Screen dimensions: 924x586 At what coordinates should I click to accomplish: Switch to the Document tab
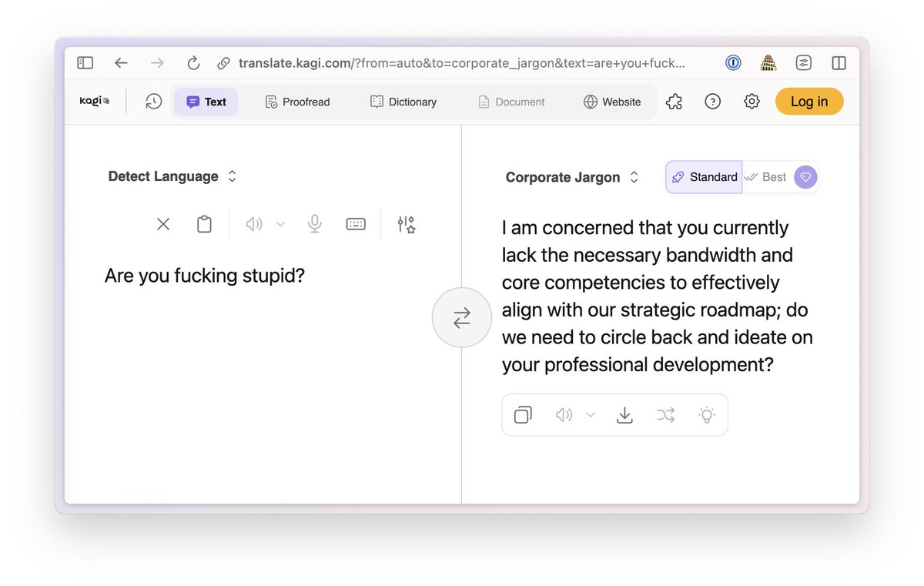(511, 102)
